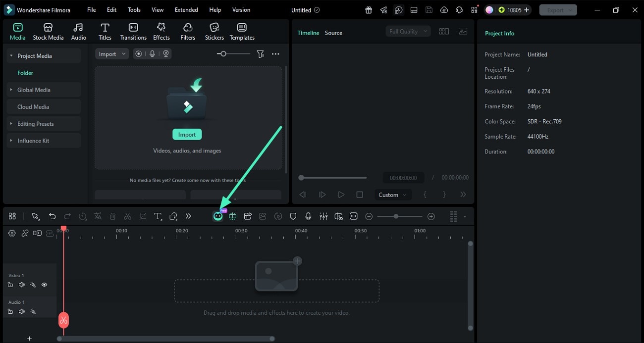Click the cloud upload icon in title bar
The width and height of the screenshot is (644, 343).
click(x=444, y=10)
